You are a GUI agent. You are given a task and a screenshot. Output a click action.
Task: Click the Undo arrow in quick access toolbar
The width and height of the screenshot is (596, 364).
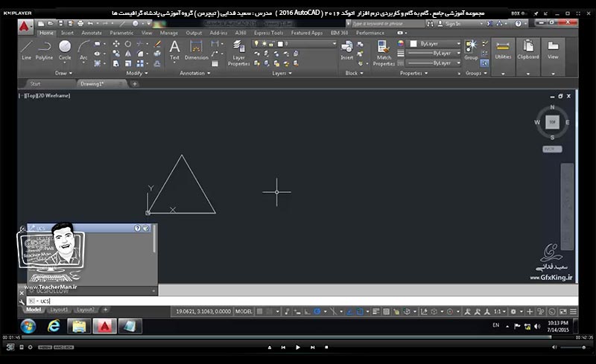(90, 24)
